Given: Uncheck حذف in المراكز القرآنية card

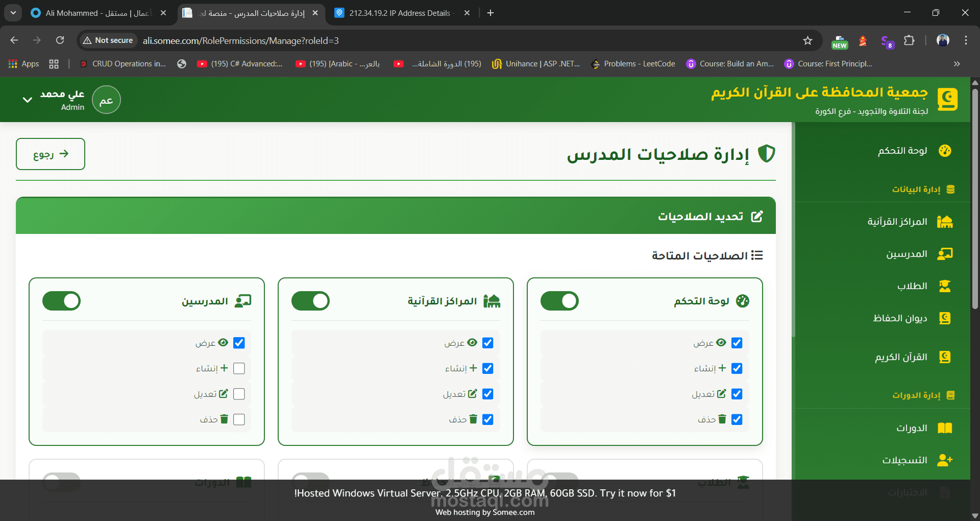Looking at the screenshot, I should click(x=487, y=419).
